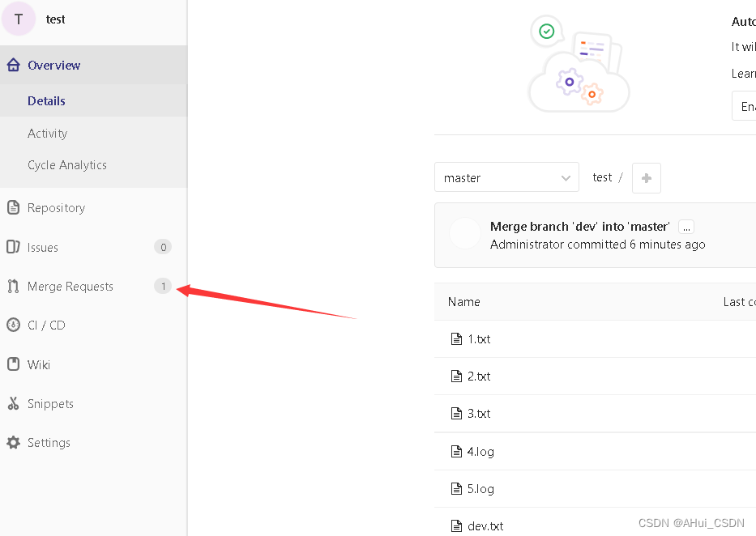The width and height of the screenshot is (756, 536).
Task: Click the 'Merge branch dev into master' commit link
Action: point(579,227)
